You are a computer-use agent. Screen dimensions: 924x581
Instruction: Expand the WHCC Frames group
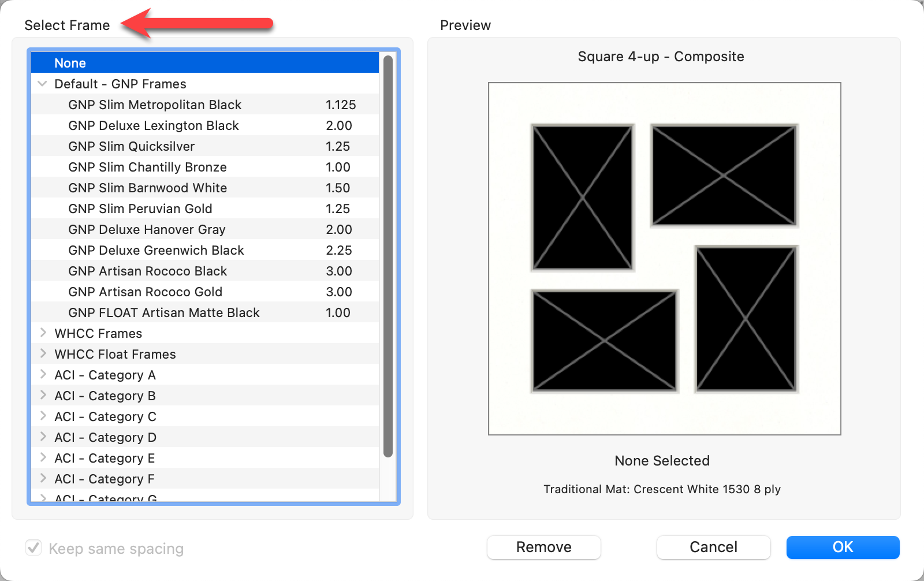pyautogui.click(x=43, y=333)
